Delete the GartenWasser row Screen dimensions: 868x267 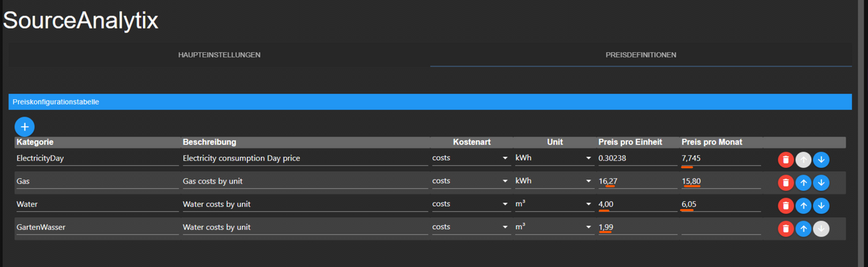click(786, 229)
